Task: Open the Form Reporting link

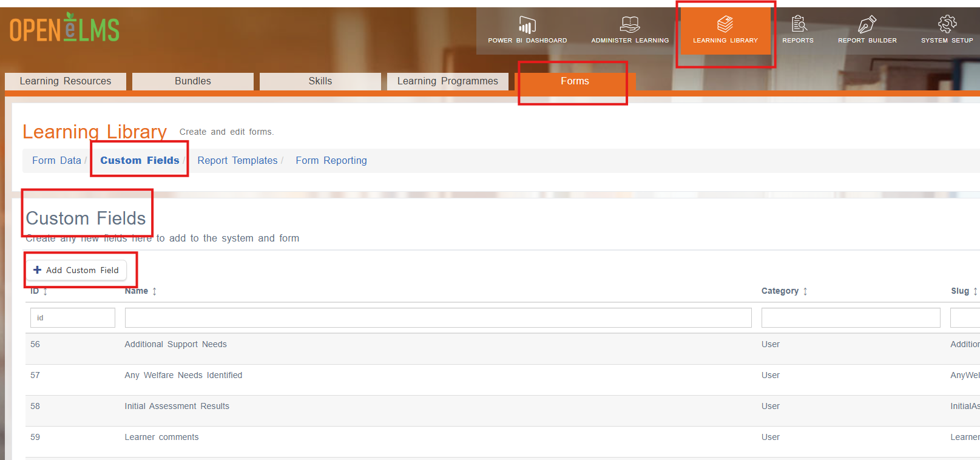Action: point(331,160)
